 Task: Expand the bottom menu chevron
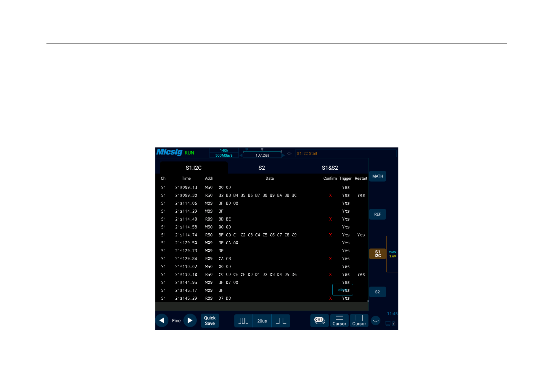pos(376,321)
